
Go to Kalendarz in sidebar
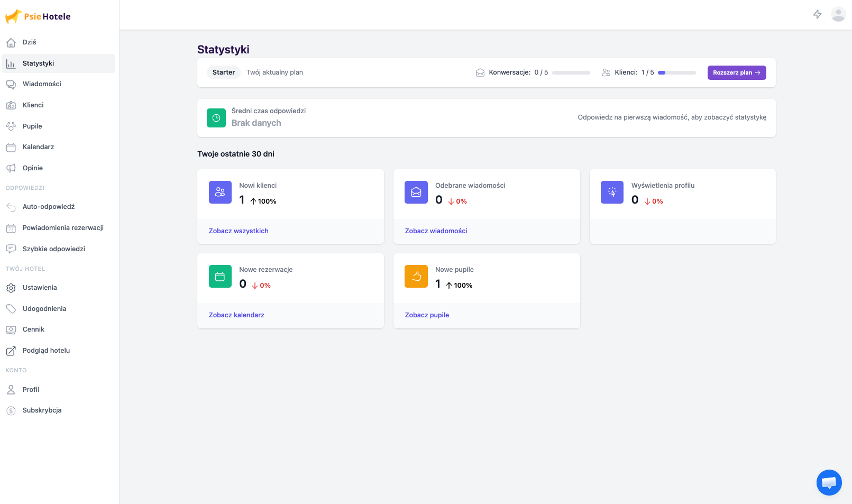(38, 147)
